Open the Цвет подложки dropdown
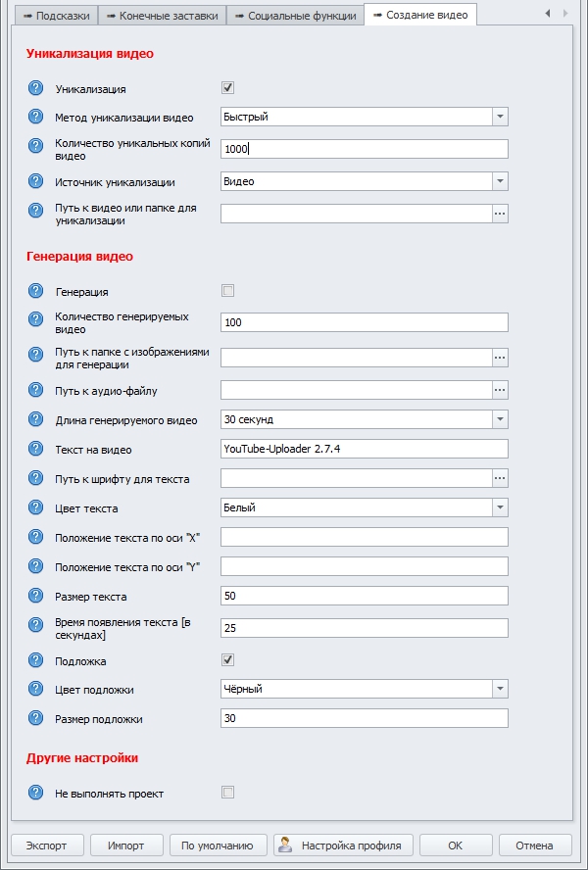The height and width of the screenshot is (870, 588). (500, 688)
